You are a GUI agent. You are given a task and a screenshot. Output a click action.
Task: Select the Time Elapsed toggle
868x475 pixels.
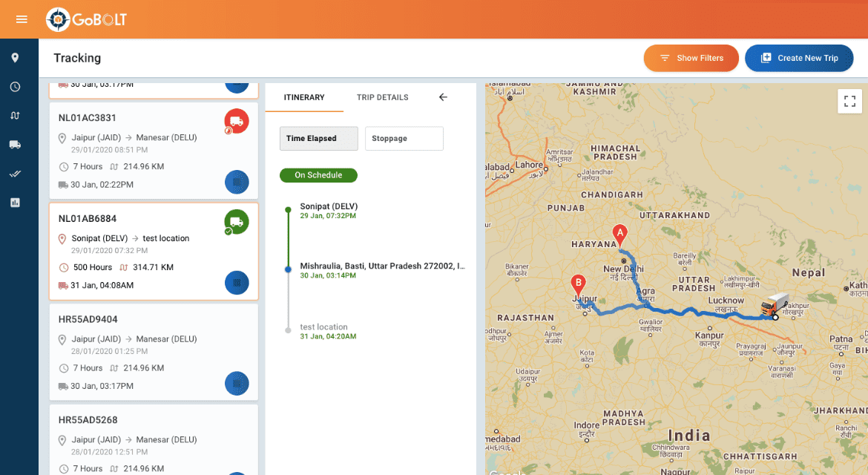[x=318, y=139]
